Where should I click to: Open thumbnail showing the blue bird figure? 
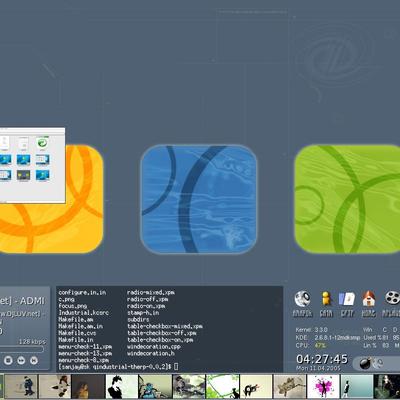pyautogui.click(x=155, y=386)
